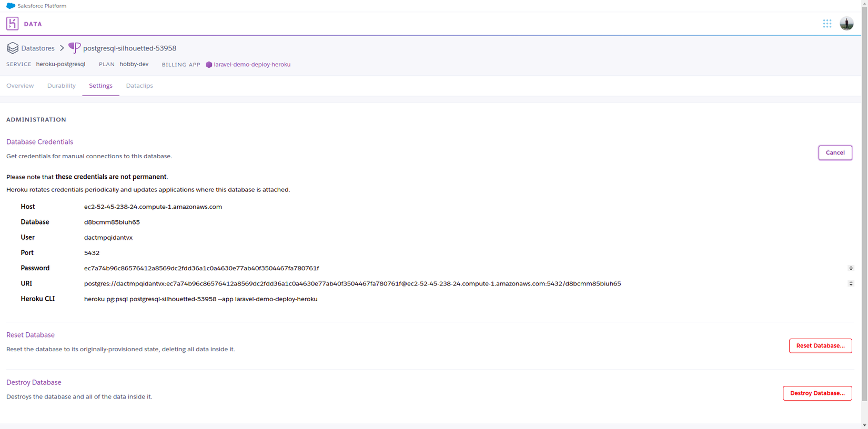Select the Heroku CLI command text
868x429 pixels.
(x=201, y=299)
